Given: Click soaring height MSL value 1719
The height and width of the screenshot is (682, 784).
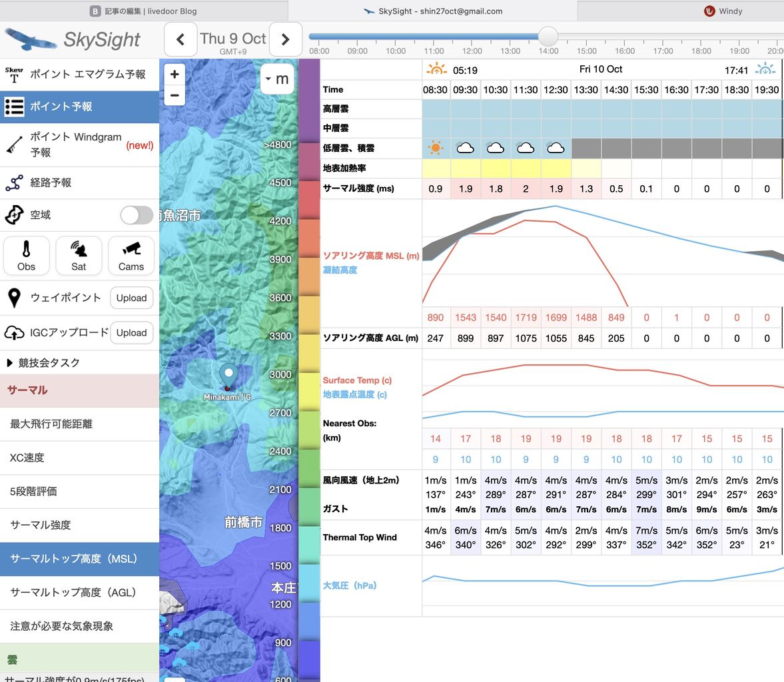Looking at the screenshot, I should (526, 318).
